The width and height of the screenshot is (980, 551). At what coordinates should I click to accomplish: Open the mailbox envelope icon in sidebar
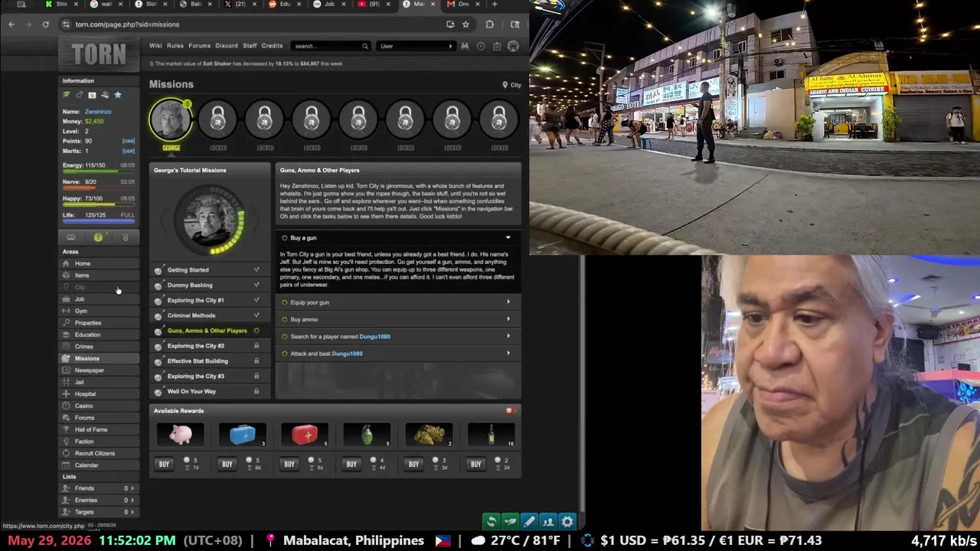(71, 237)
